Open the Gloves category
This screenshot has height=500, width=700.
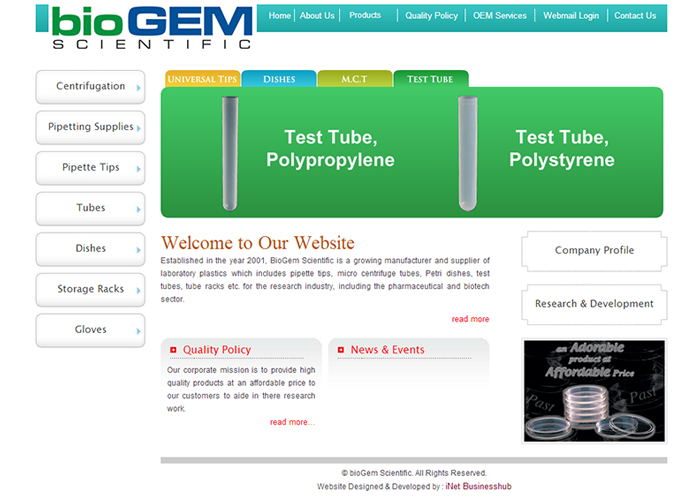tap(90, 330)
